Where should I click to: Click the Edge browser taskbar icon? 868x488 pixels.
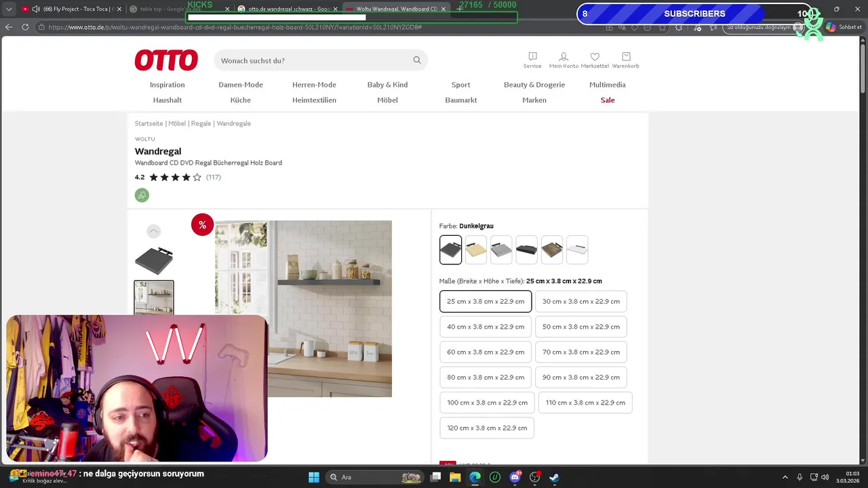click(475, 477)
